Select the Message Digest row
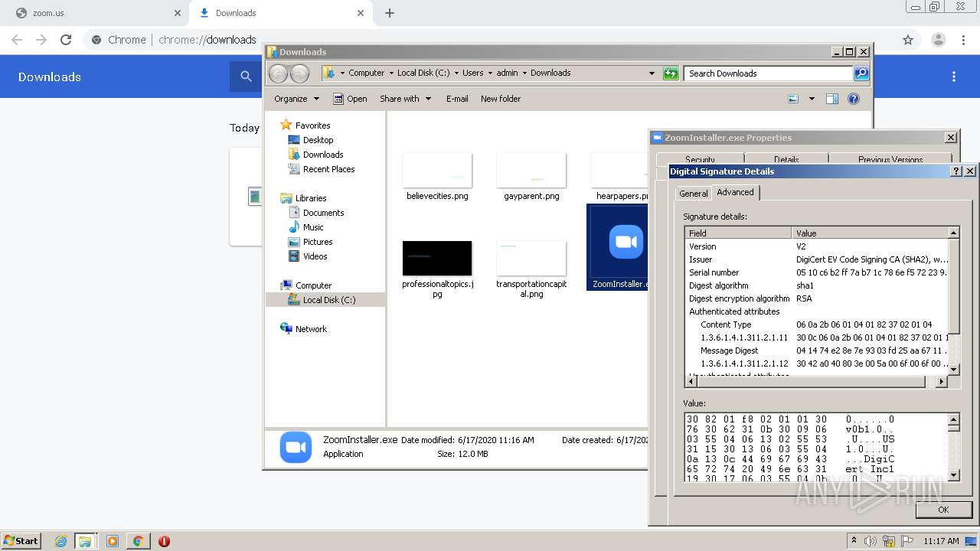Image resolution: width=980 pixels, height=551 pixels. [816, 350]
